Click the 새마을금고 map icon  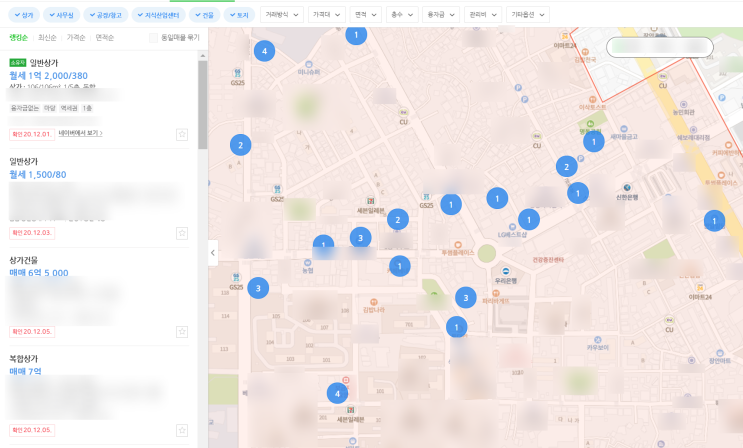pyautogui.click(x=624, y=128)
